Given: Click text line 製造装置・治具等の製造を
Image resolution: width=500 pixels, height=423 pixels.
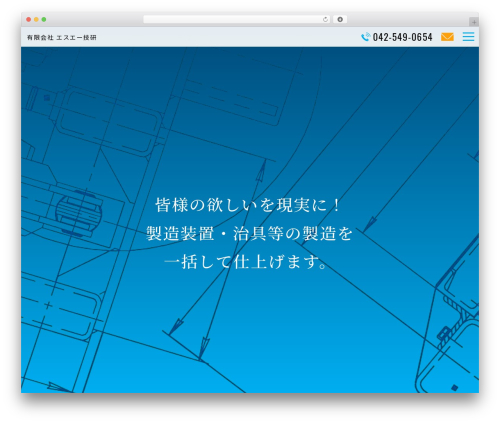Looking at the screenshot, I should click(249, 233).
